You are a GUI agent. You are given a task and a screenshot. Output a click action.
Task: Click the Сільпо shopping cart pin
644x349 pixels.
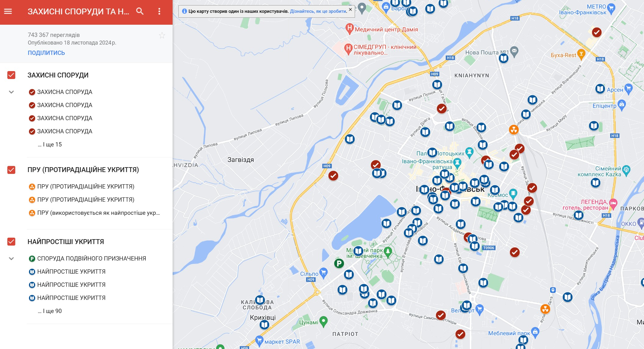point(323,272)
